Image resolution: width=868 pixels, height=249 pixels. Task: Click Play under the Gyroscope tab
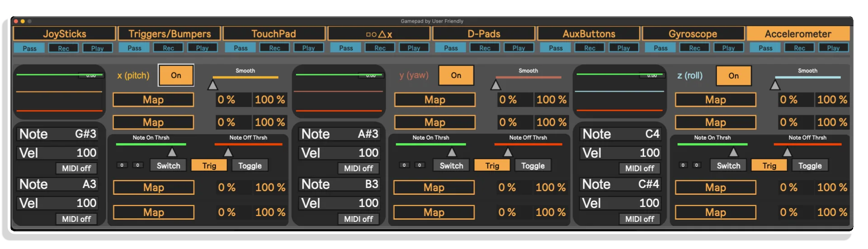tap(728, 48)
